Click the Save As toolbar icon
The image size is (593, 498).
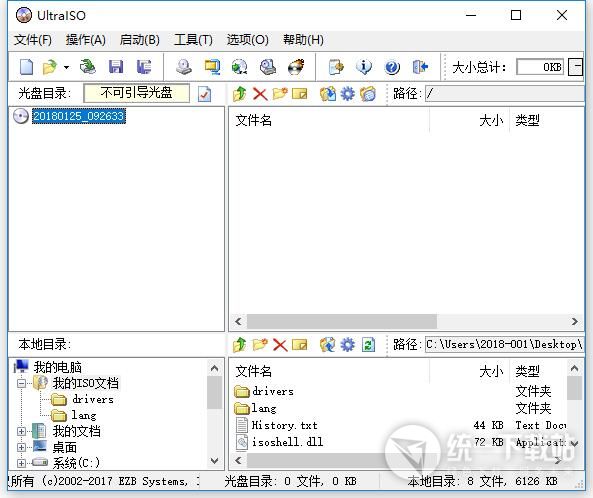coord(144,67)
